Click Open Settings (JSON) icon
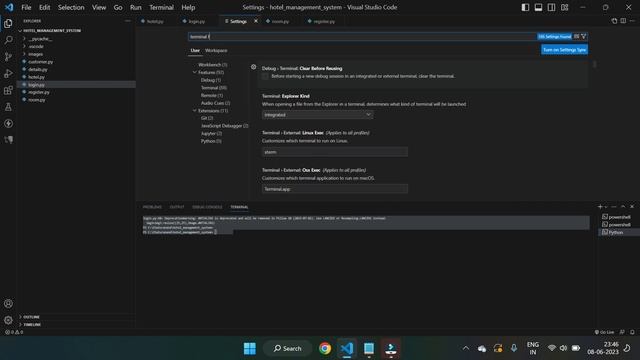 [x=614, y=21]
